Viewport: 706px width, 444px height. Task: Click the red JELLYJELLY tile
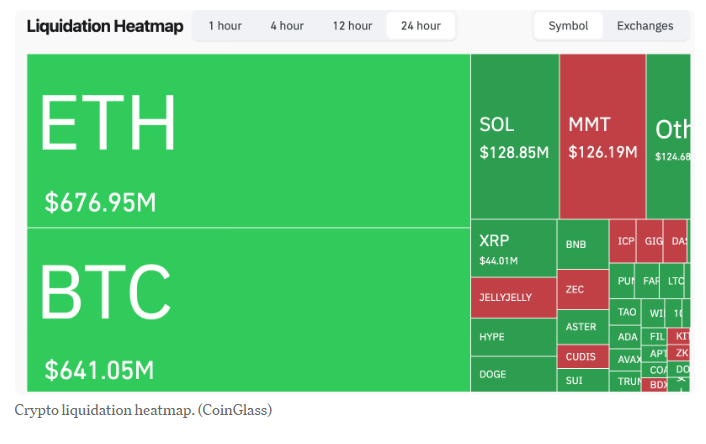click(x=512, y=297)
